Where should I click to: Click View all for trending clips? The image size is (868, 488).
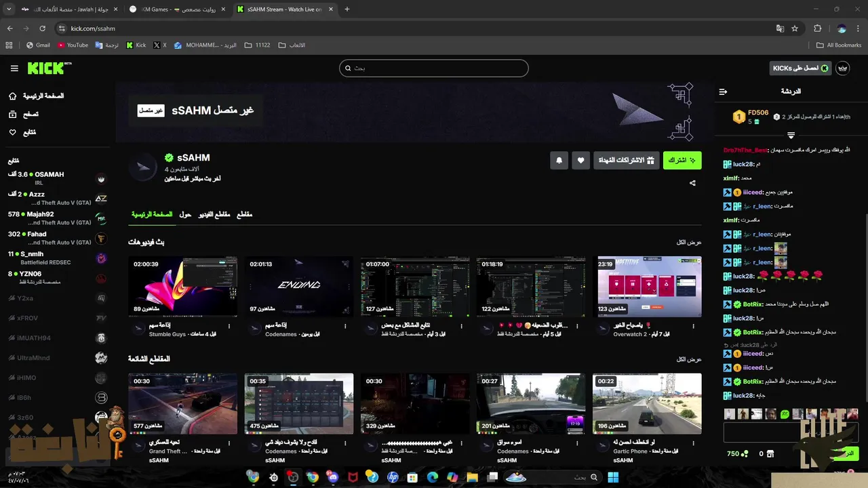click(x=689, y=359)
